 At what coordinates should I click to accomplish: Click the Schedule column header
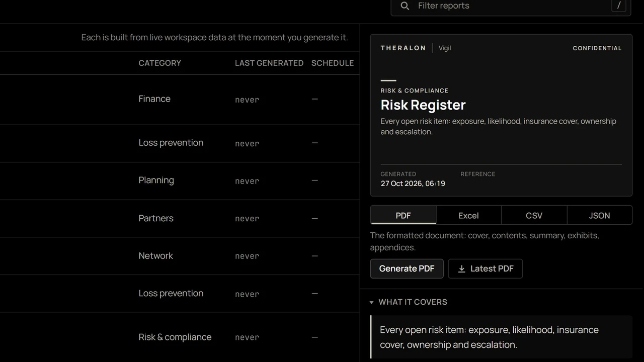click(333, 63)
